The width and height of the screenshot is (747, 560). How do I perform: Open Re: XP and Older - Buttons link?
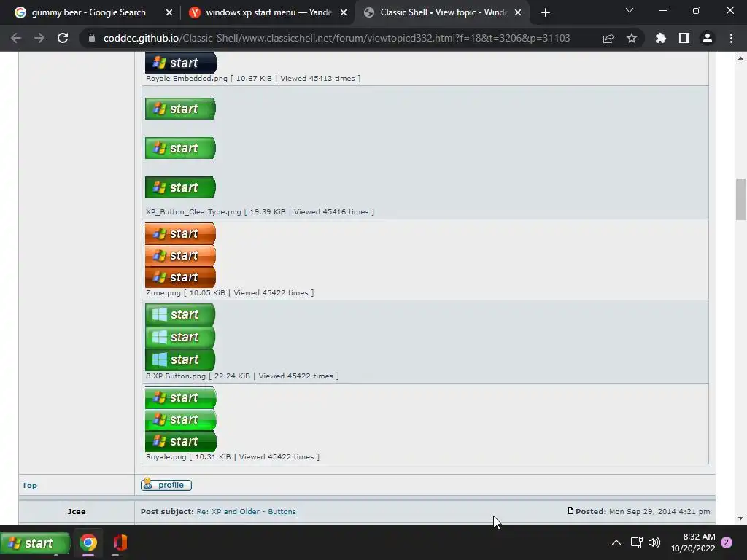coord(246,511)
